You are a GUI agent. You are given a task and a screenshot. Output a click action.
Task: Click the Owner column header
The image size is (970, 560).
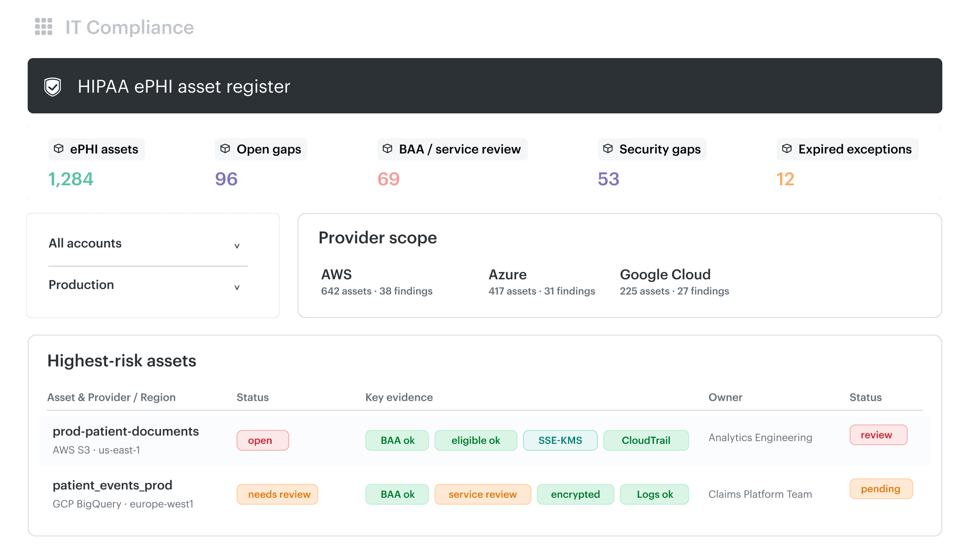726,397
